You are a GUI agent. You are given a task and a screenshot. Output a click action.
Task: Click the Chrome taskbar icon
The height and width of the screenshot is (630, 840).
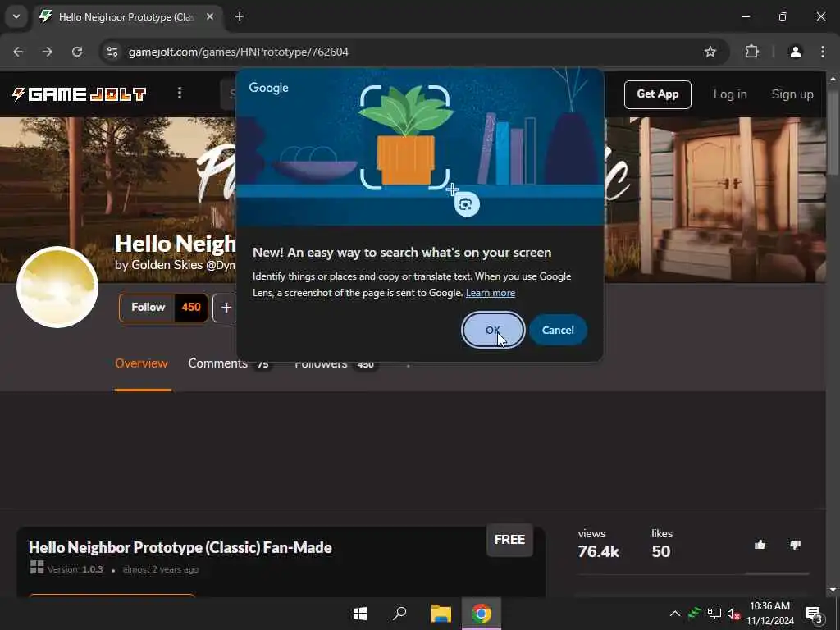click(x=481, y=614)
